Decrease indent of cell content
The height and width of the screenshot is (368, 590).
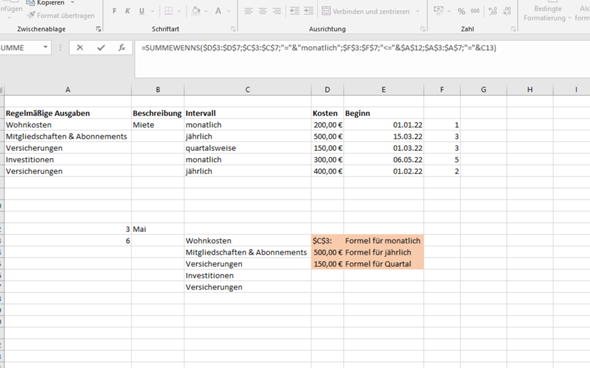click(x=295, y=11)
